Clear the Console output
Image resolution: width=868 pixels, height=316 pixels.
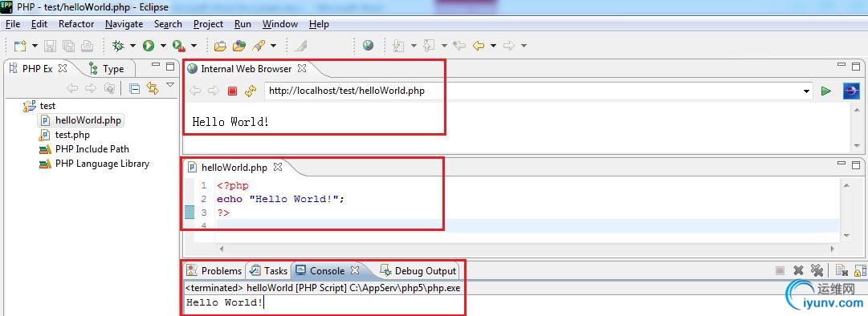842,270
